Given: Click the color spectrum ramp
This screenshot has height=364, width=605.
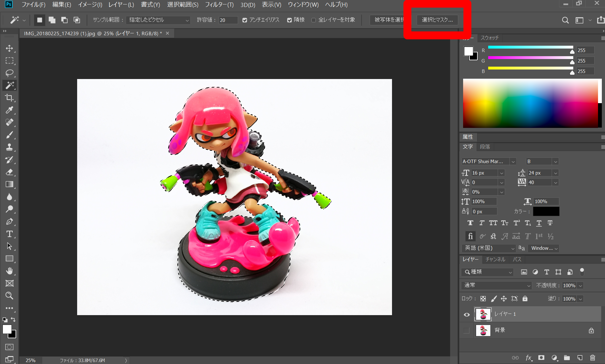Looking at the screenshot, I should 530,103.
